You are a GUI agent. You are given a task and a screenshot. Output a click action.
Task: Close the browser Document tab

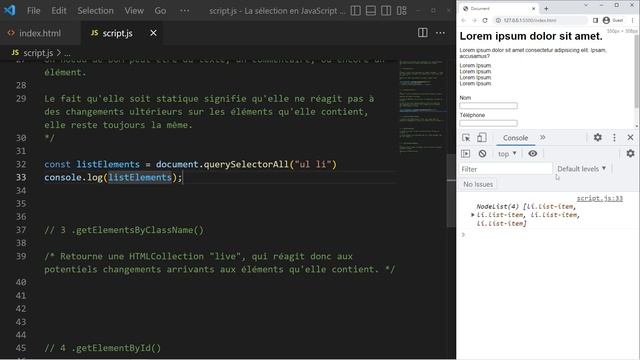(x=533, y=9)
